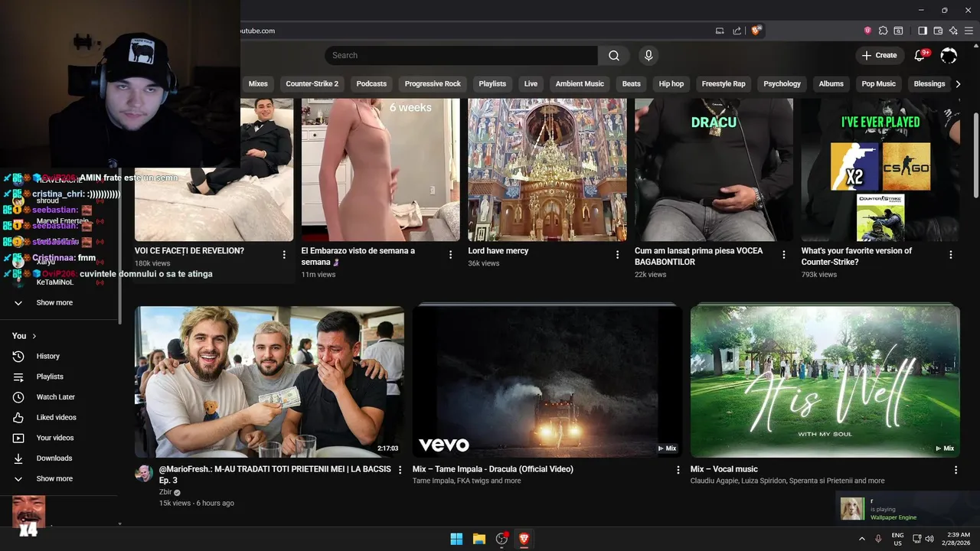Open the YouTube account avatar menu
The width and height of the screenshot is (980, 551).
949,55
